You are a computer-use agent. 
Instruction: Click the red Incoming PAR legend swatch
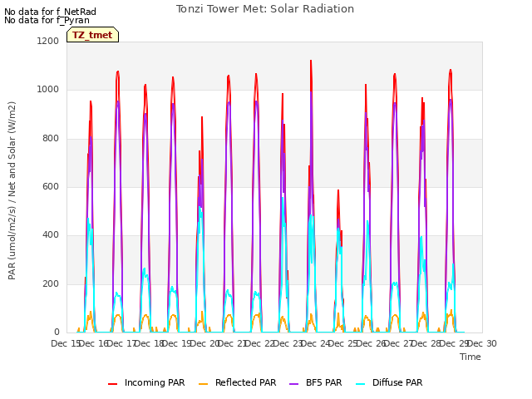113,384
